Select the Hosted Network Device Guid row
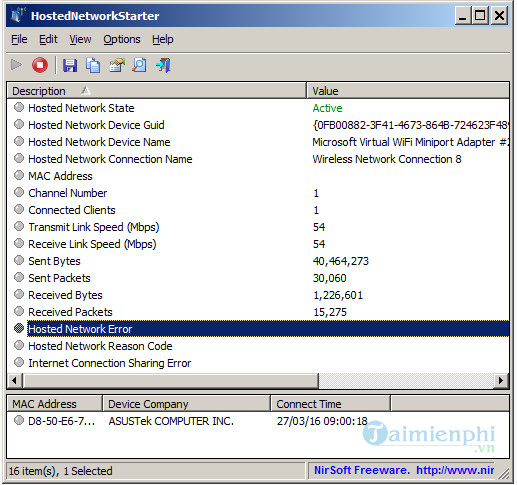Image resolution: width=517 pixels, height=485 pixels. coord(258,125)
